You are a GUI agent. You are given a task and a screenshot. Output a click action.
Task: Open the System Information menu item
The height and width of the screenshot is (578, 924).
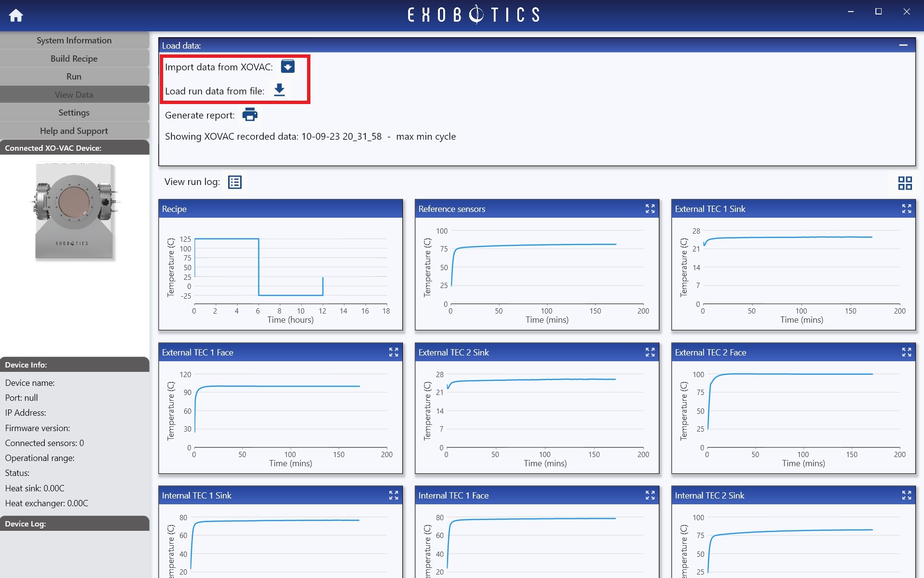tap(74, 40)
